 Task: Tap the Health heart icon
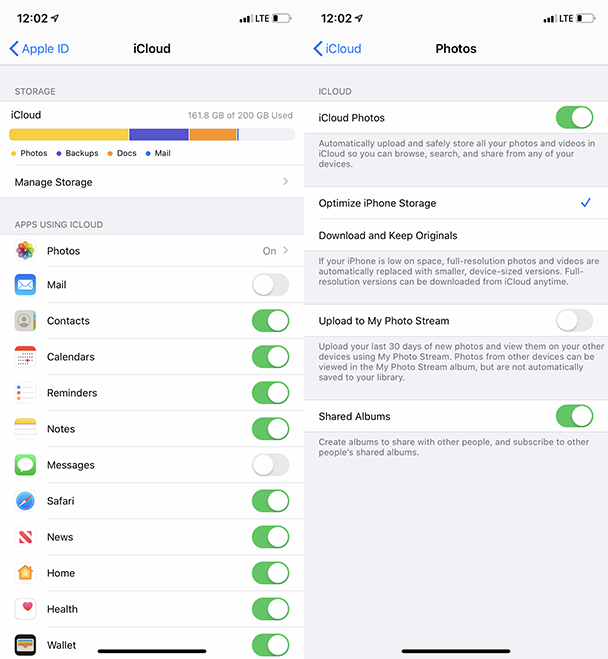point(25,609)
